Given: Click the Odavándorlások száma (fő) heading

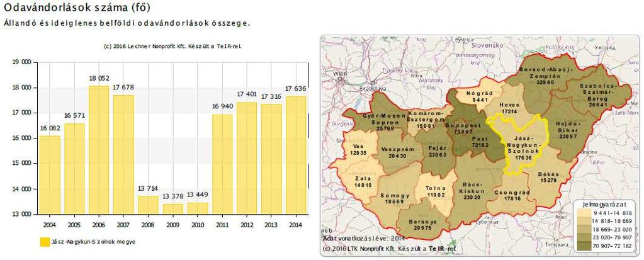Looking at the screenshot, I should [77, 8].
